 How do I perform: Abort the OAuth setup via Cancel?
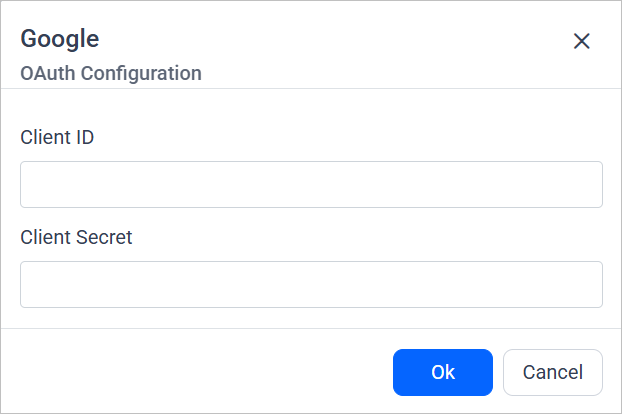click(552, 372)
